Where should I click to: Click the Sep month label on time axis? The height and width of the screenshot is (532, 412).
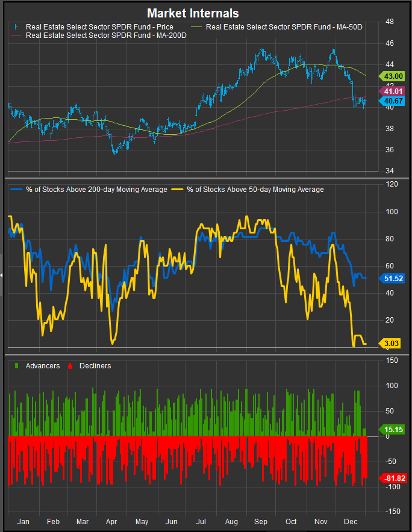click(260, 520)
